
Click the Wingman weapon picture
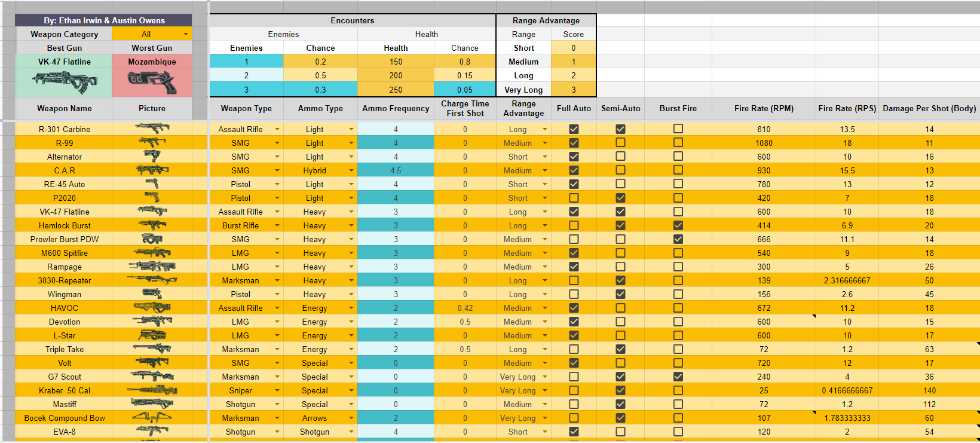(152, 293)
